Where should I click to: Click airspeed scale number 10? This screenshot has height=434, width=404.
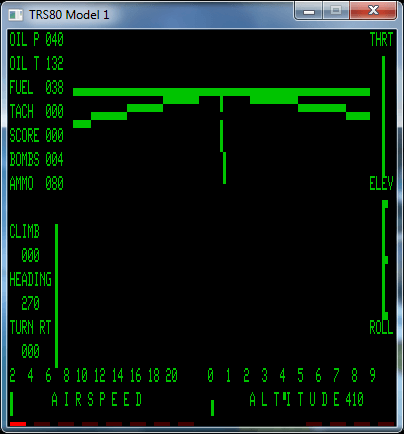click(82, 375)
